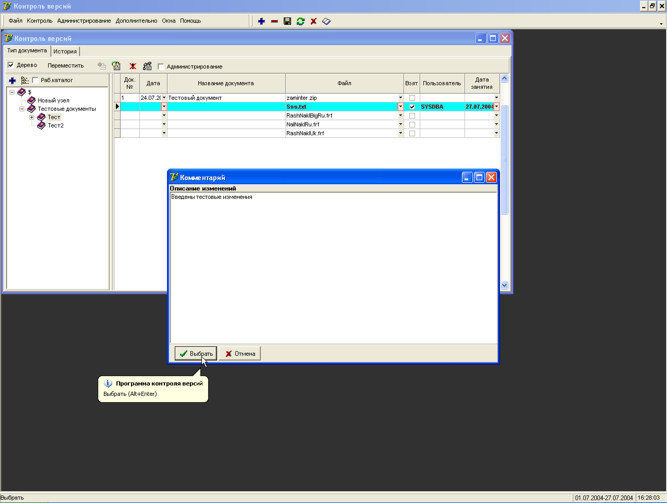This screenshot has height=503, width=667.
Task: Click the red X icon beside Переместить
Action: coord(132,66)
